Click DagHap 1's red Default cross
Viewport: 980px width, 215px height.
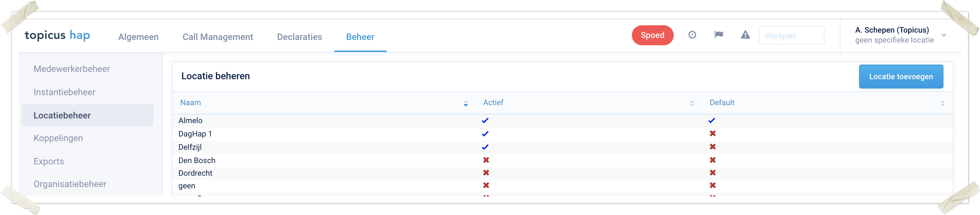[x=712, y=133]
